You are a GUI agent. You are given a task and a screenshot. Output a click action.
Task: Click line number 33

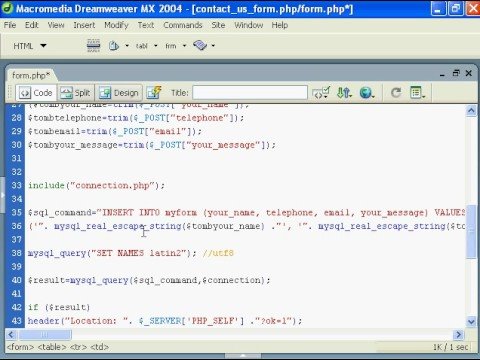pos(16,185)
